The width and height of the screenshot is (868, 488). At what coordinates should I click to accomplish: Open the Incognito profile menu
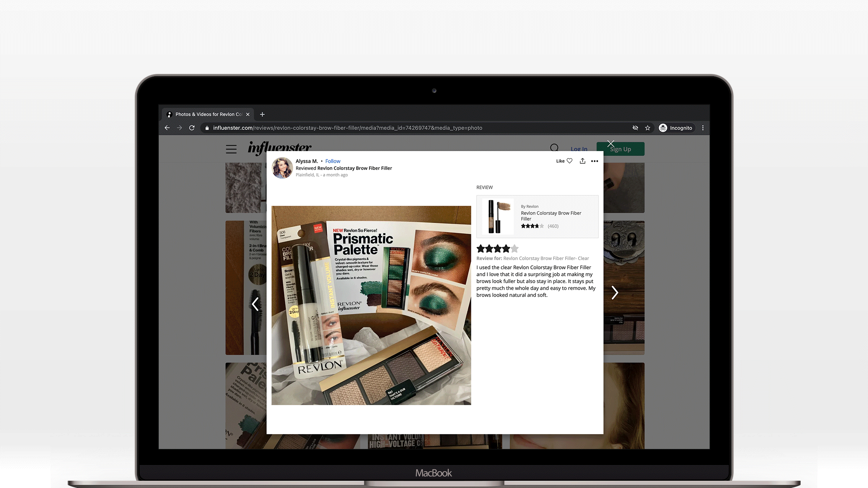[x=676, y=128]
